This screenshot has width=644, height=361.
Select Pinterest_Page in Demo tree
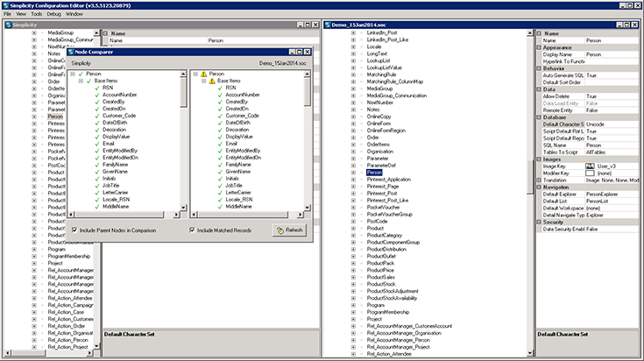click(383, 187)
